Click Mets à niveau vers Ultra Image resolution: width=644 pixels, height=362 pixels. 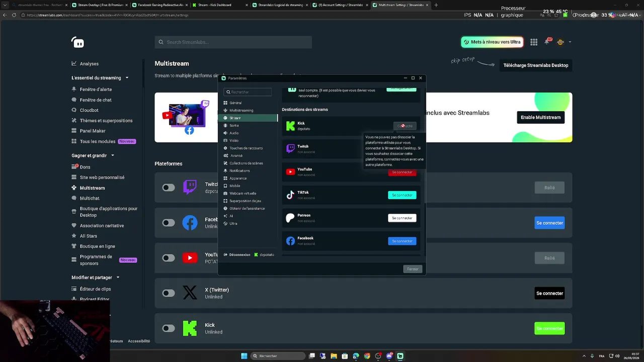pyautogui.click(x=492, y=42)
